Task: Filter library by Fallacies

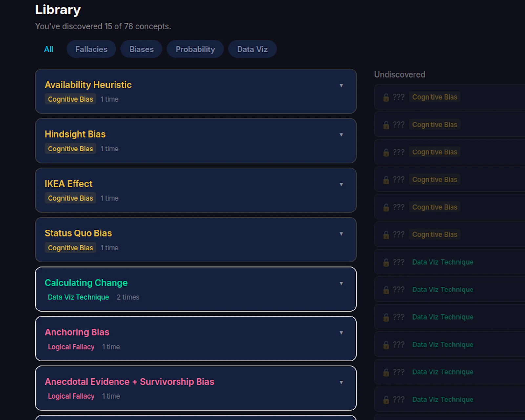Action: point(91,49)
